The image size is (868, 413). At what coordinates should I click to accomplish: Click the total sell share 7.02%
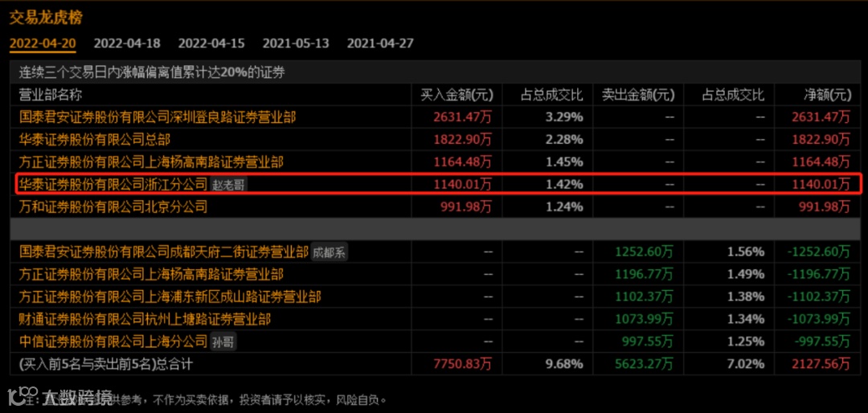click(x=747, y=364)
